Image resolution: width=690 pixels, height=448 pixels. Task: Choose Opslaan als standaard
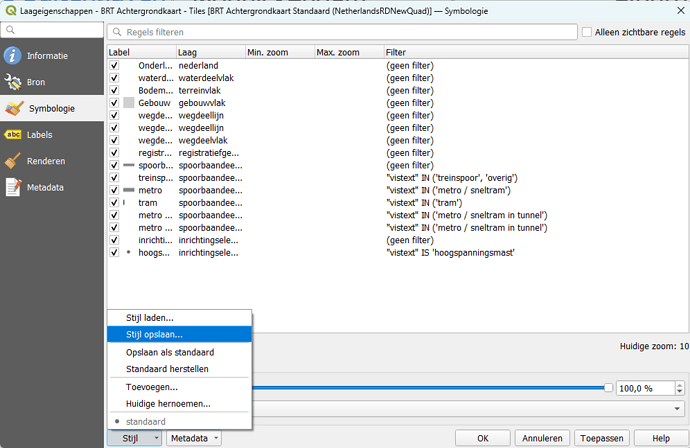coord(180,352)
